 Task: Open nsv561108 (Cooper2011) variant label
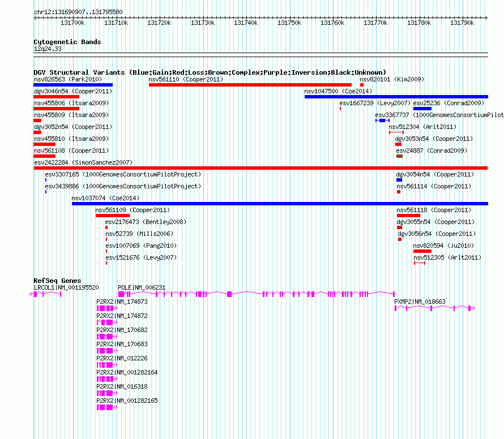coord(71,150)
